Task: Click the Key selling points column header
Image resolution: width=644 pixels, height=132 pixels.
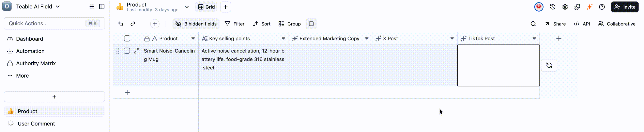Action: 244,38
